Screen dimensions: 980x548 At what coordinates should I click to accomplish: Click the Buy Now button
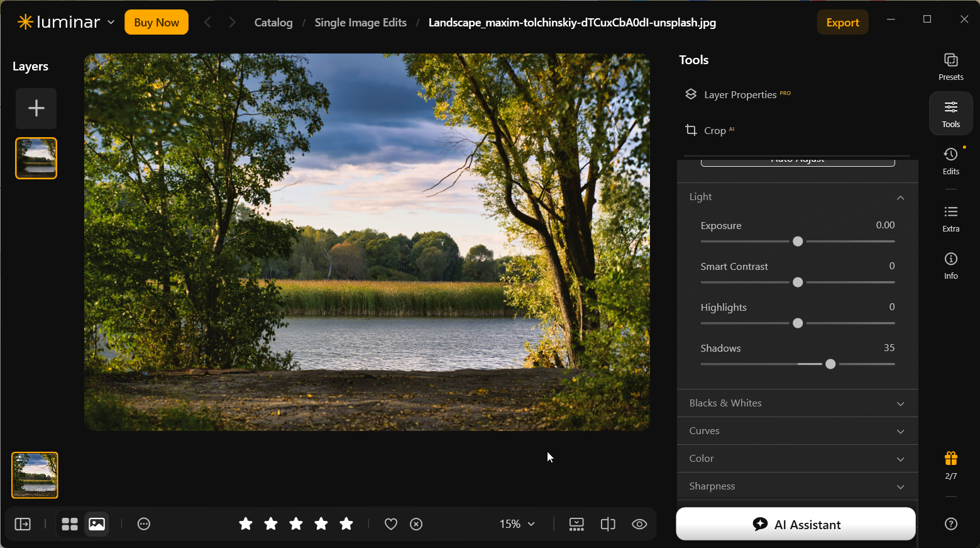click(157, 23)
